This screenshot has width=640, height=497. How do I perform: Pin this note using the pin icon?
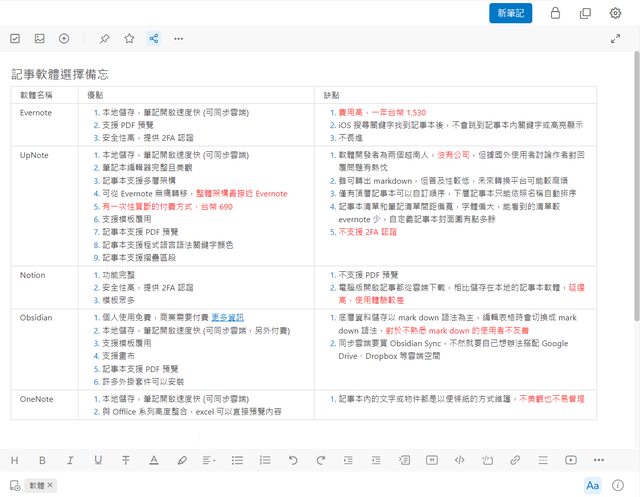[104, 39]
